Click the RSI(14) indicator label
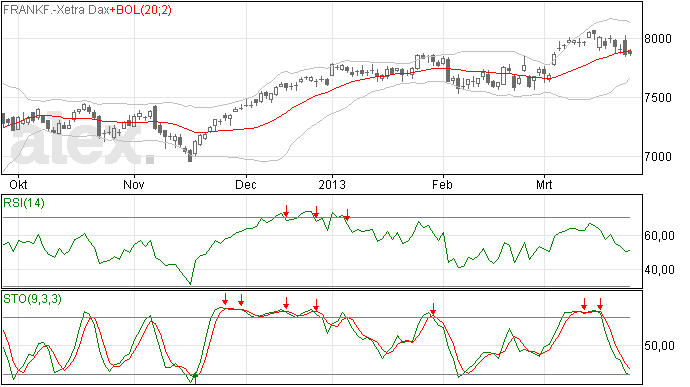 [x=24, y=203]
